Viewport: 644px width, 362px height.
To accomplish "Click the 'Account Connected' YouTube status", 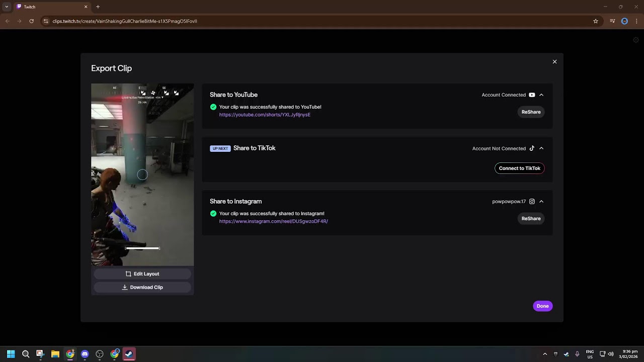I will click(x=504, y=95).
